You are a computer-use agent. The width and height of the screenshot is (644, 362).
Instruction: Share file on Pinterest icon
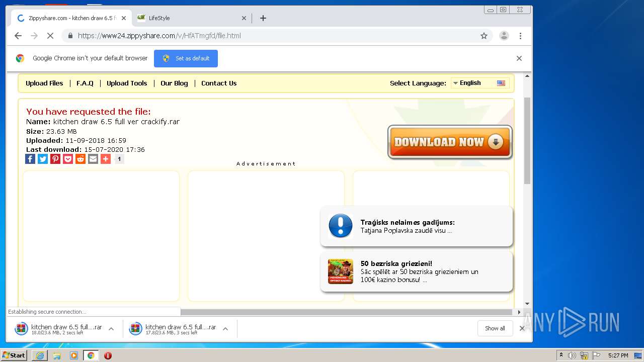point(55,159)
